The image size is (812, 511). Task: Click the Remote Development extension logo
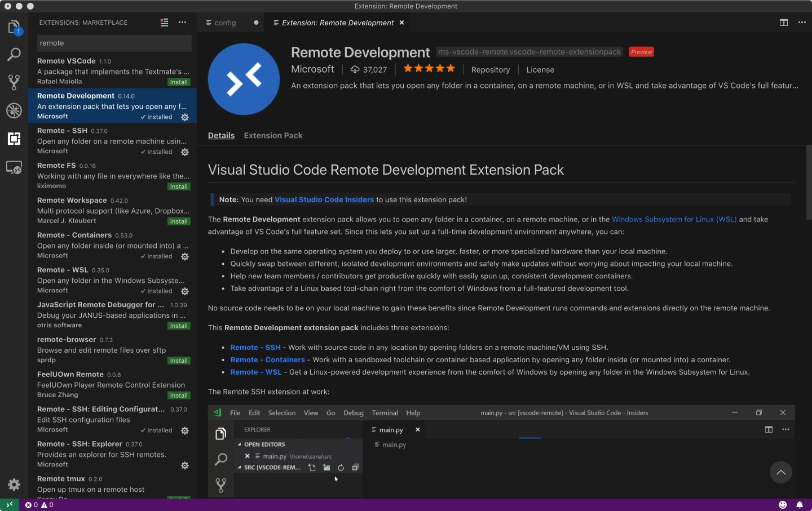coord(244,79)
